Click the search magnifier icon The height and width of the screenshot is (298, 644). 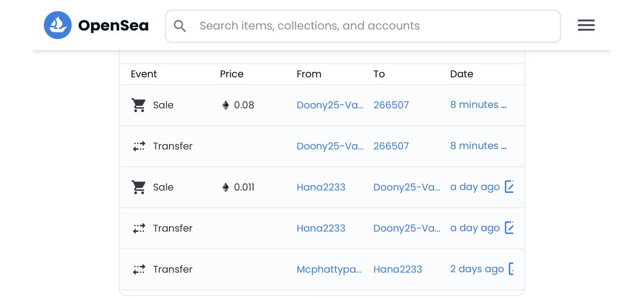(x=180, y=26)
